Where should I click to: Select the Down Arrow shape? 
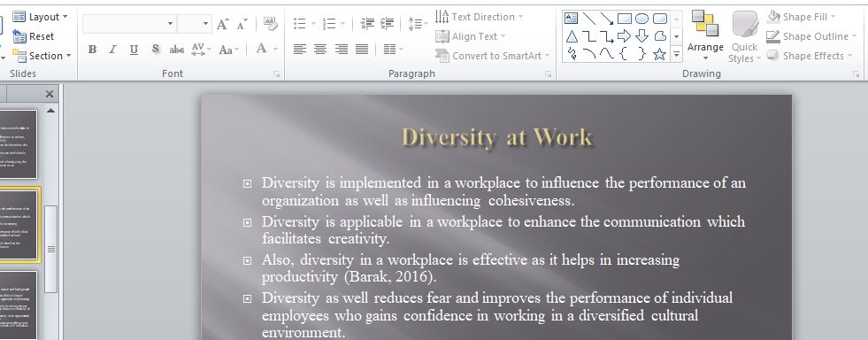tap(641, 36)
